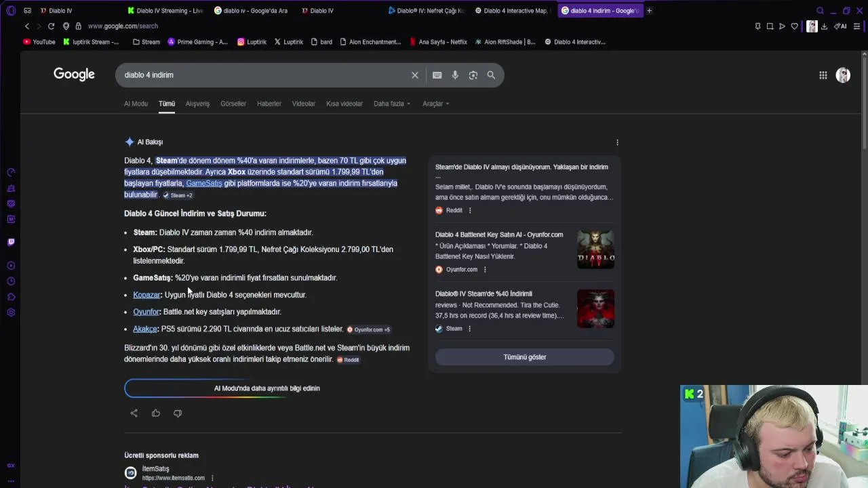Switch to AI Modu tab
868x488 pixels.
136,104
